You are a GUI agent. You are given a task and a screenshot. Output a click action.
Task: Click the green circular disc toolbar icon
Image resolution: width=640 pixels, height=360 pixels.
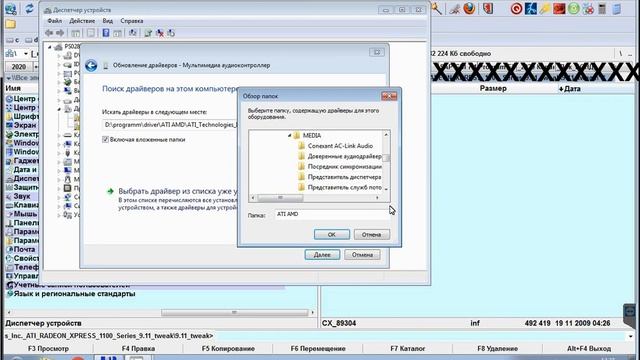coord(573,9)
